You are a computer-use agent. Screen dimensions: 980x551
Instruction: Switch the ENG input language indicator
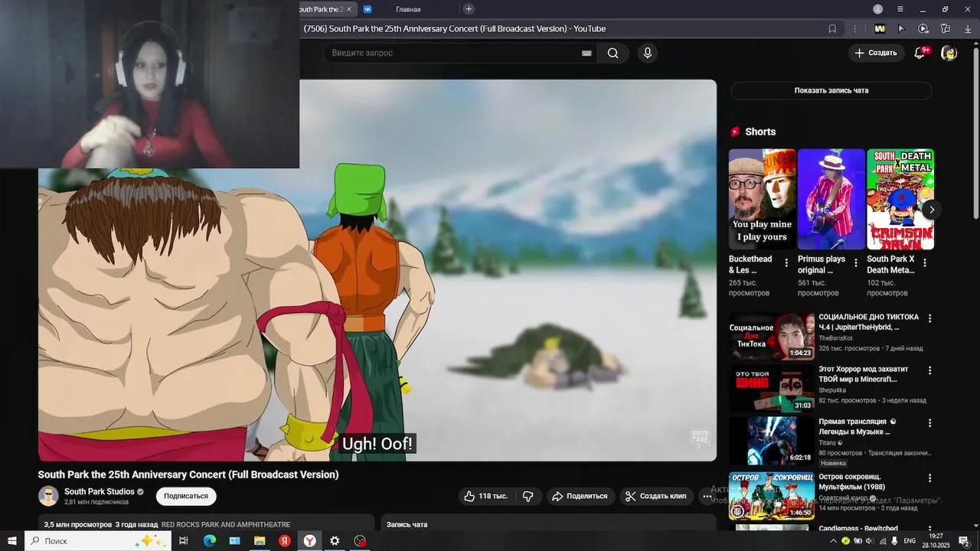[x=910, y=541]
